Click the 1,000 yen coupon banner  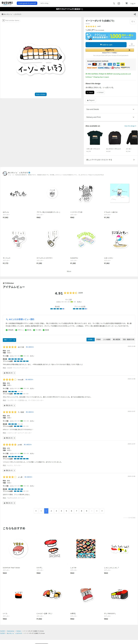(111, 36)
